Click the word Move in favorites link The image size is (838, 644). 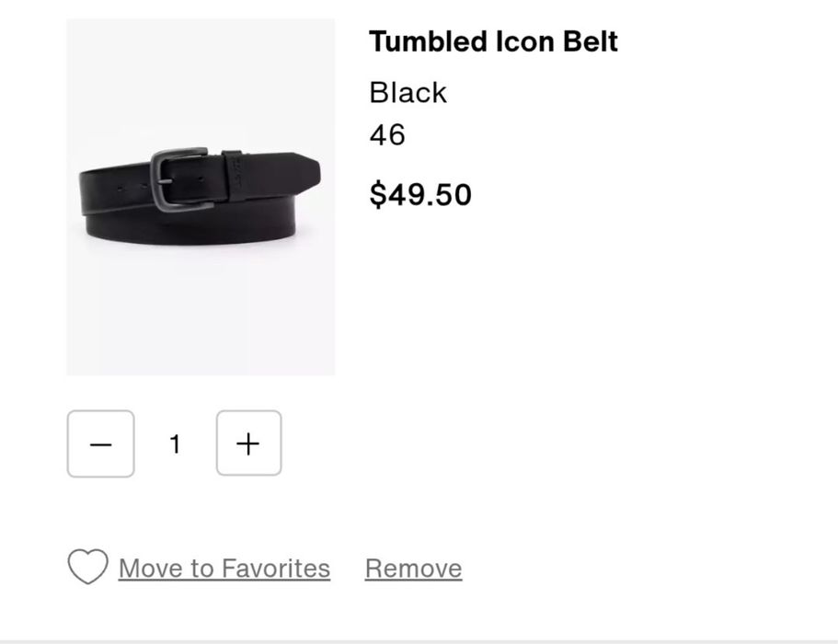(151, 569)
